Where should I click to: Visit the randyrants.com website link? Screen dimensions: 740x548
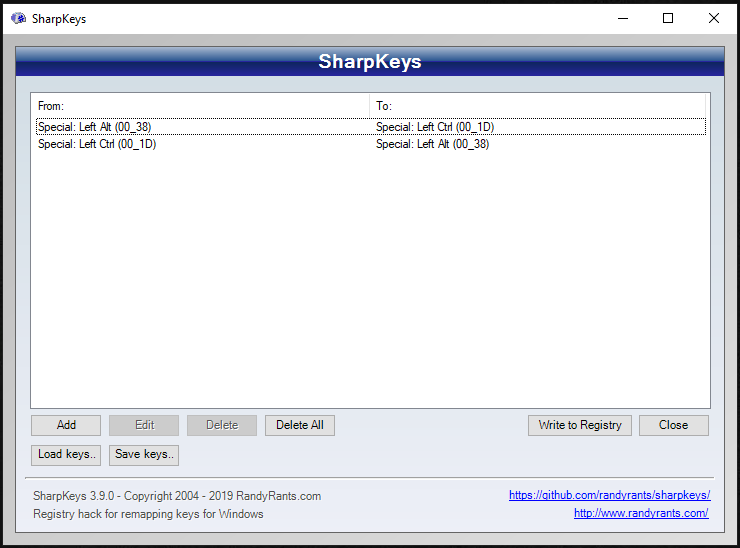(641, 513)
